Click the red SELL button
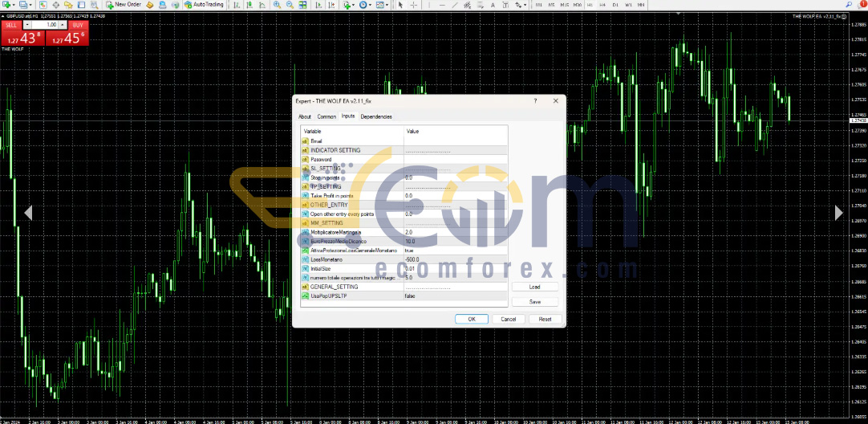868x424 pixels. (x=11, y=25)
